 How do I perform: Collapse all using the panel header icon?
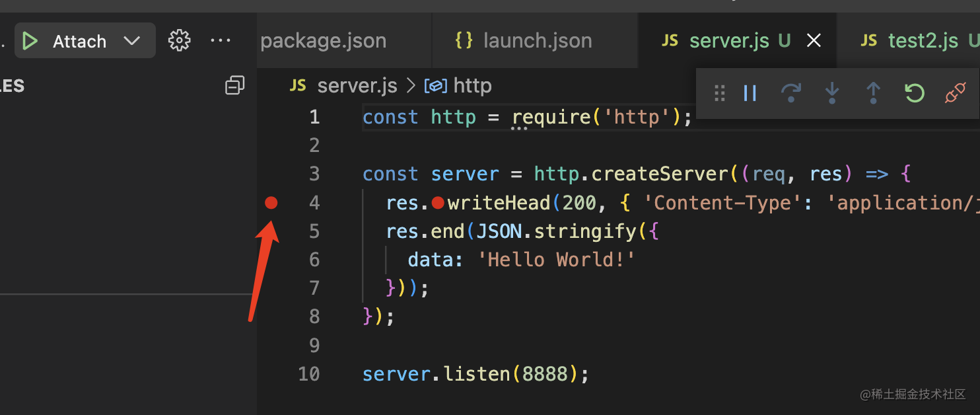coord(235,85)
